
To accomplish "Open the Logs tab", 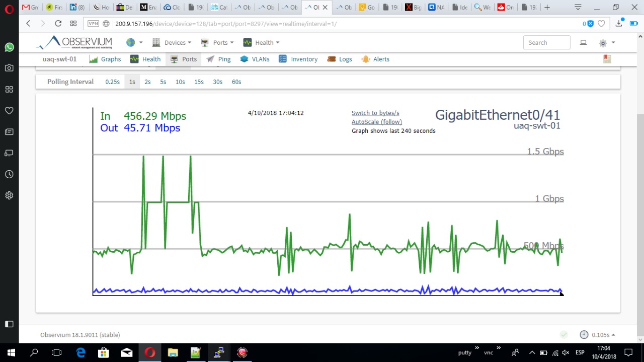I will click(340, 59).
